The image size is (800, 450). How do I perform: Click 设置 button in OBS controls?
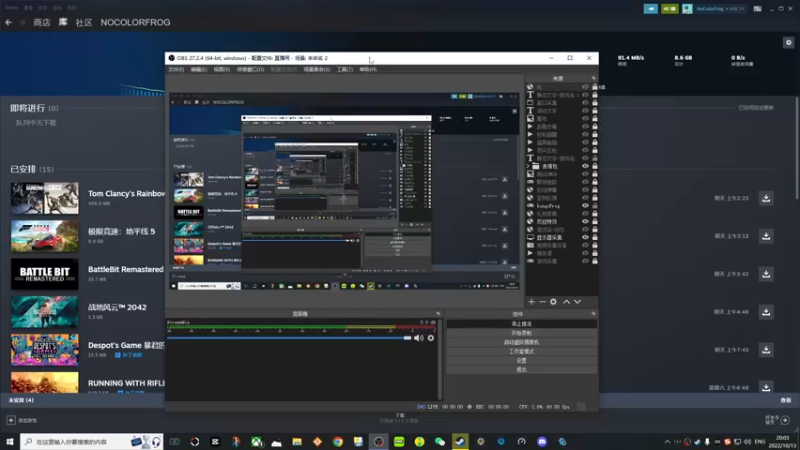click(x=521, y=361)
